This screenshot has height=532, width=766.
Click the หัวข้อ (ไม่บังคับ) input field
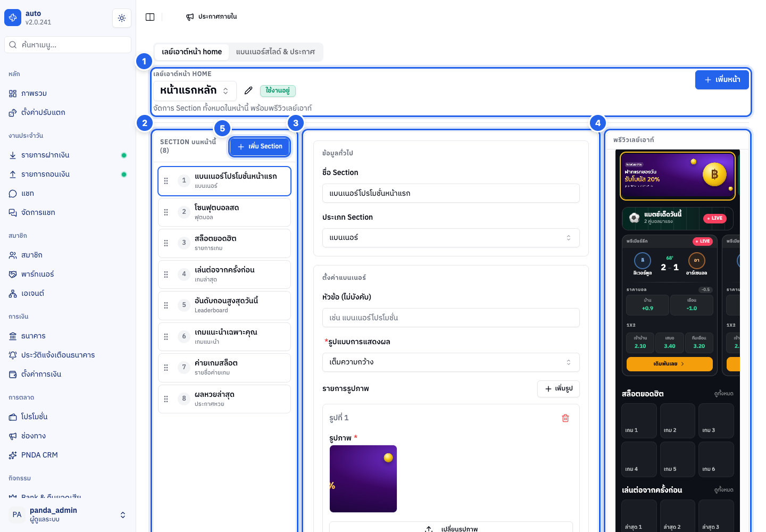(451, 318)
